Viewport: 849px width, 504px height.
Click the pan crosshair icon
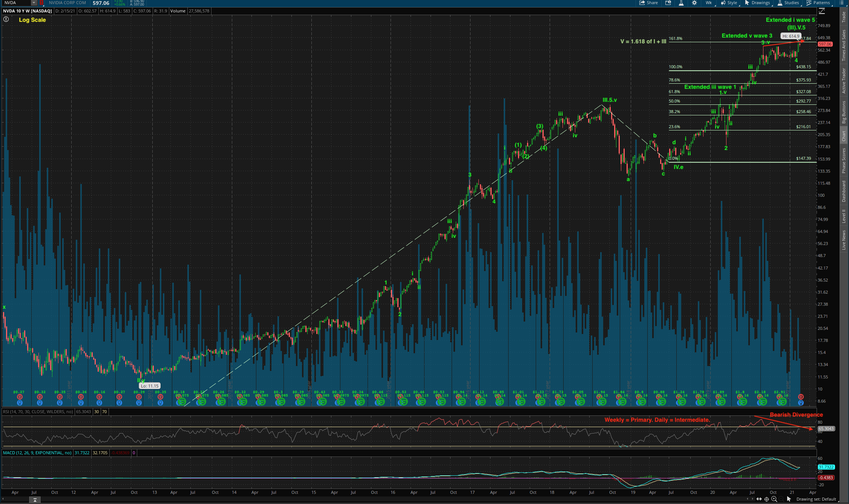tap(766, 499)
